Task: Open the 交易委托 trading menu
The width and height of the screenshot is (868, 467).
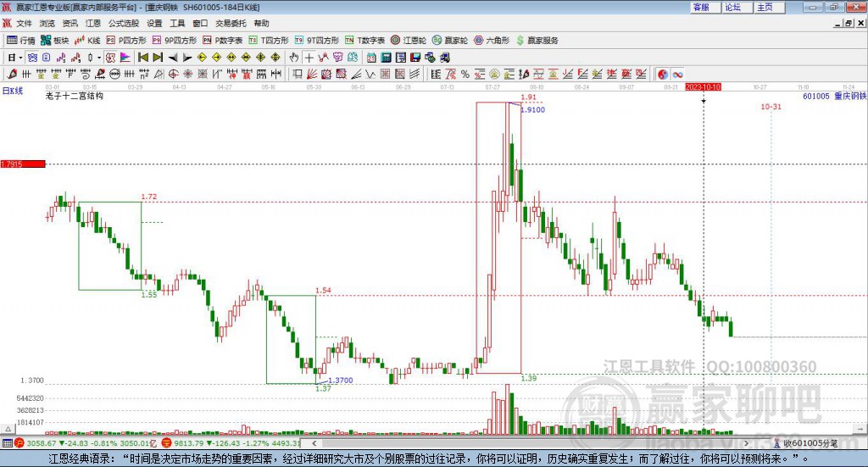Action: pos(231,23)
